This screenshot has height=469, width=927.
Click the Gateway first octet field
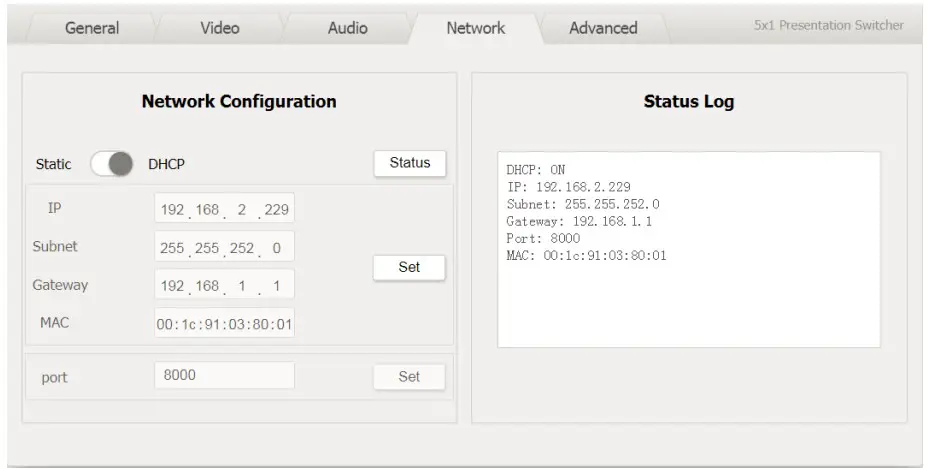(173, 286)
